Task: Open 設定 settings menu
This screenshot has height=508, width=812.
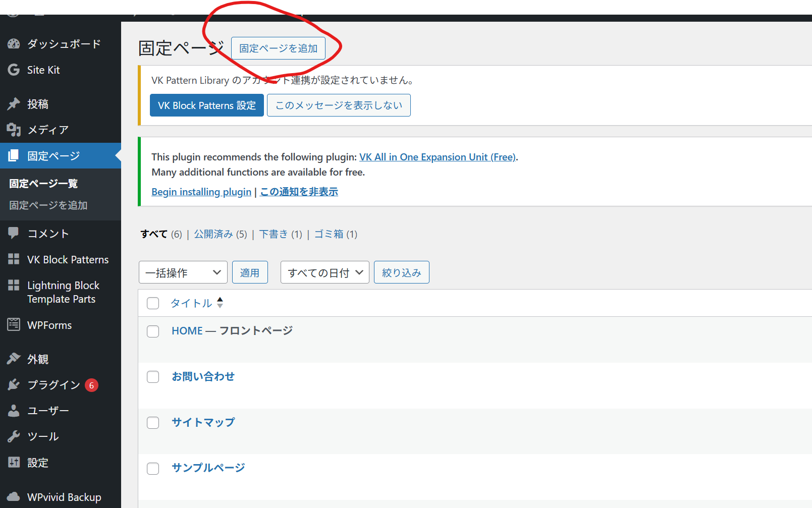Action: (61, 462)
